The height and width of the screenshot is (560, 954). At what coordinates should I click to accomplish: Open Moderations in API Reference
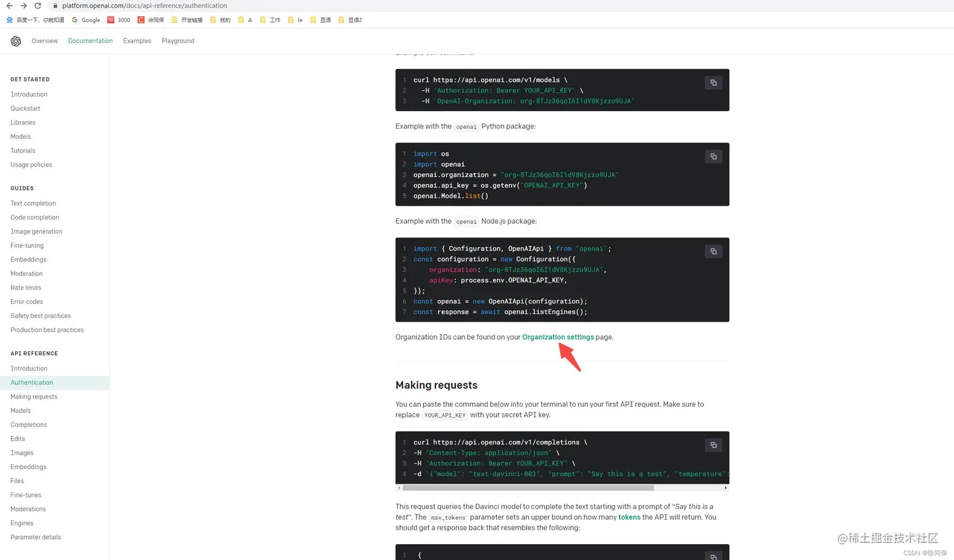(x=28, y=509)
